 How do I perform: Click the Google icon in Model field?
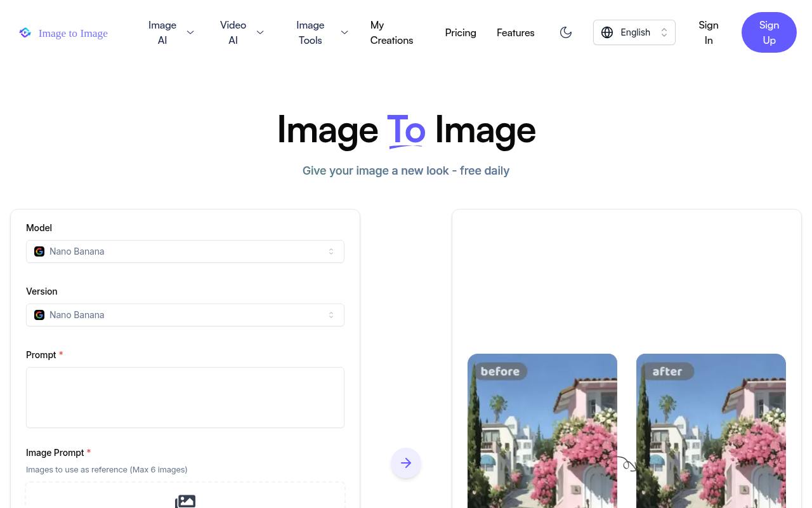click(39, 251)
